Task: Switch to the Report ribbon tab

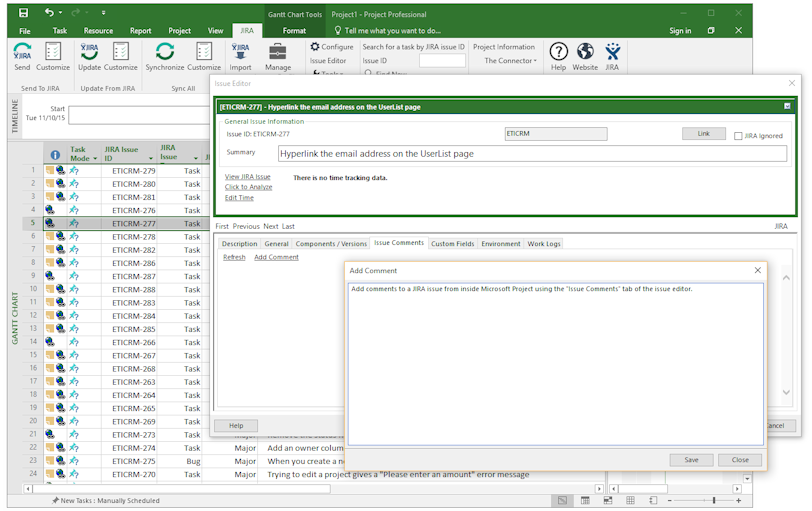Action: point(140,31)
